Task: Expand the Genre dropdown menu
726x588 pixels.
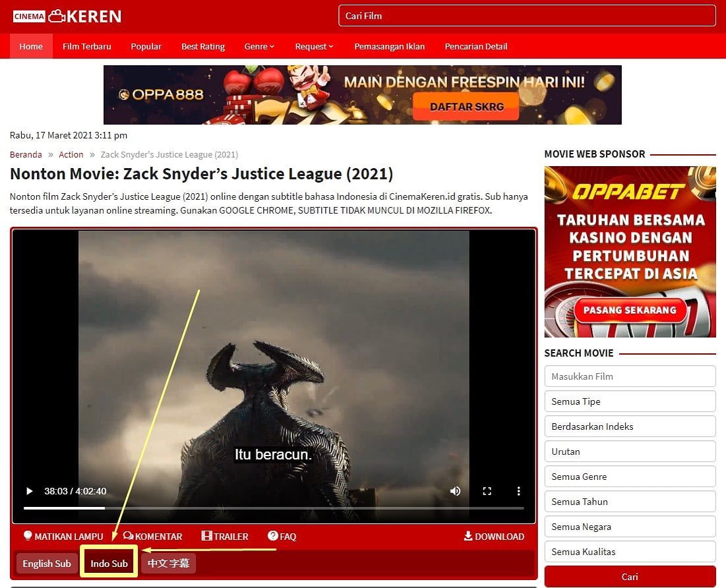Action: pos(259,46)
